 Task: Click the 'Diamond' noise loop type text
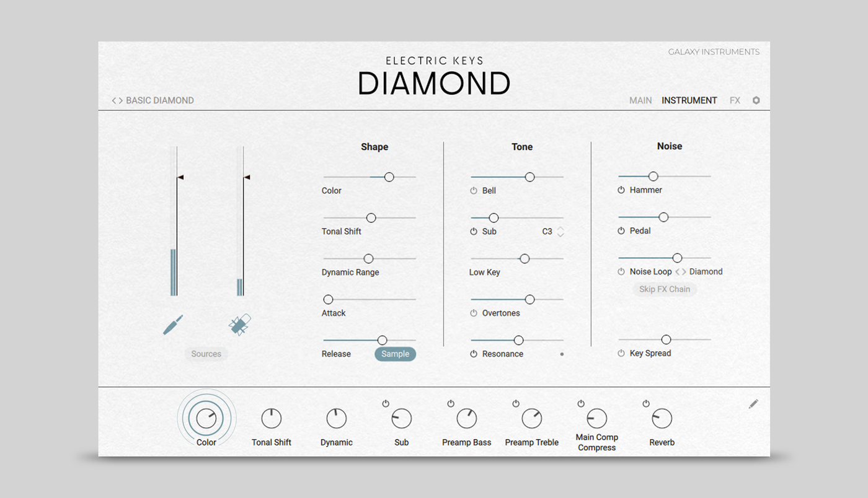point(706,272)
